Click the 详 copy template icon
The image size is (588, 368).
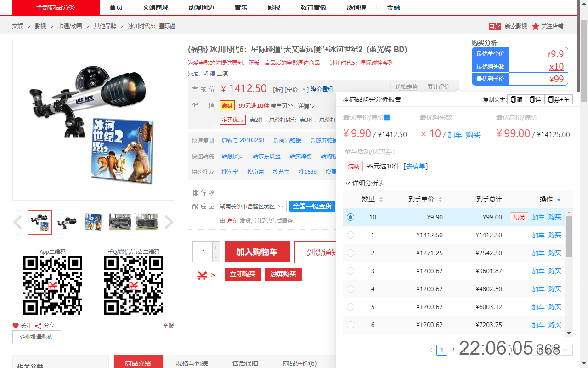pos(535,99)
